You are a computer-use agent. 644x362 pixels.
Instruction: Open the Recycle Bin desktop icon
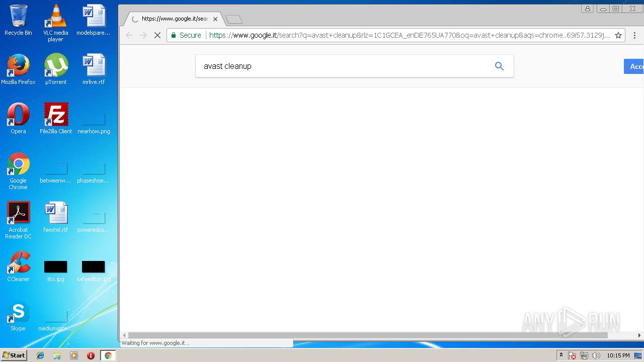(x=18, y=20)
